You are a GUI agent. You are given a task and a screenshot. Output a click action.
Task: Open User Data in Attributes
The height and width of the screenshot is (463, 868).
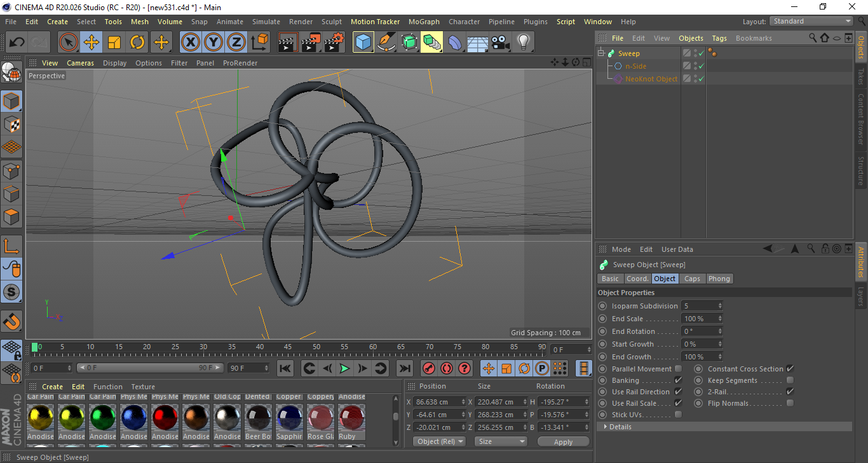pyautogui.click(x=677, y=249)
